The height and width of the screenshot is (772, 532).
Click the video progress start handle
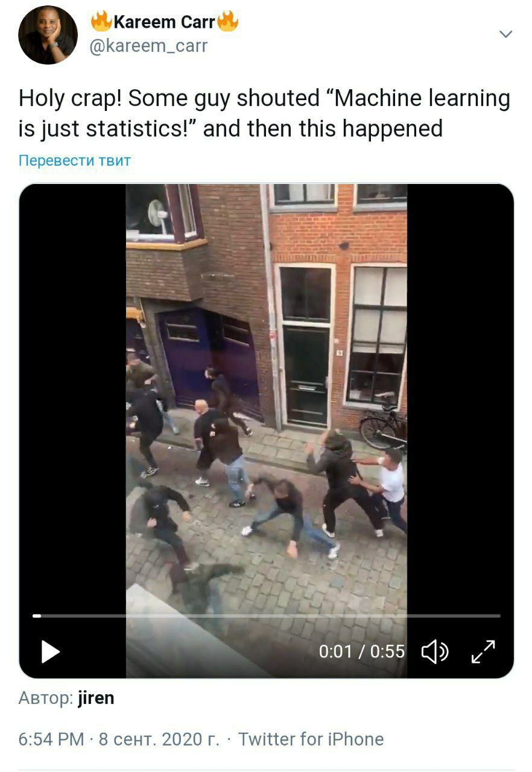pyautogui.click(x=37, y=616)
